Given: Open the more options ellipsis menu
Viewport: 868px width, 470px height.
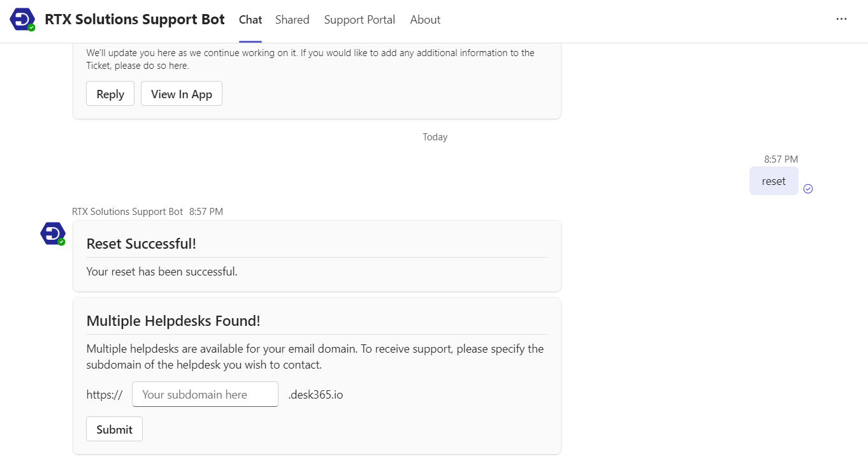Looking at the screenshot, I should point(841,19).
